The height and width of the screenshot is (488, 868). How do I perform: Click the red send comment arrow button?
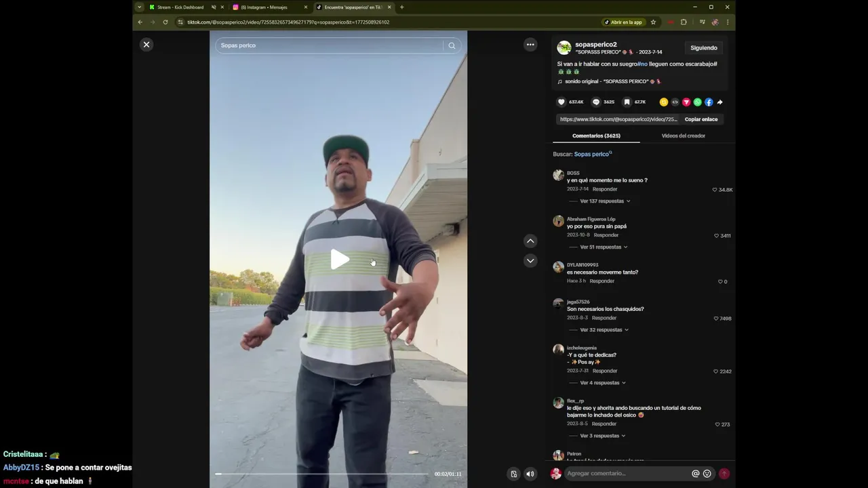tap(724, 474)
